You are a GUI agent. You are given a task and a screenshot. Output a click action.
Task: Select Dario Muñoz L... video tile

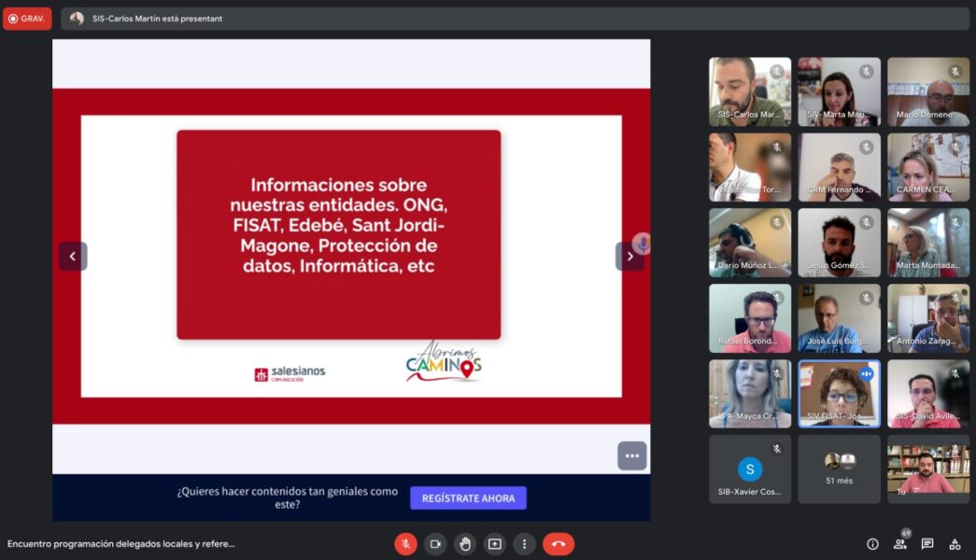(750, 243)
